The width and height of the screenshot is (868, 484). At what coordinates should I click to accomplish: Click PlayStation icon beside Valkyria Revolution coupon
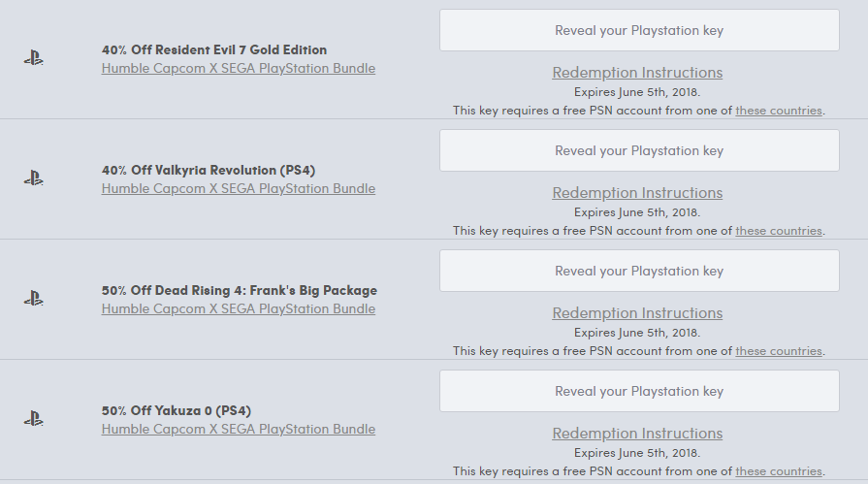tap(33, 178)
